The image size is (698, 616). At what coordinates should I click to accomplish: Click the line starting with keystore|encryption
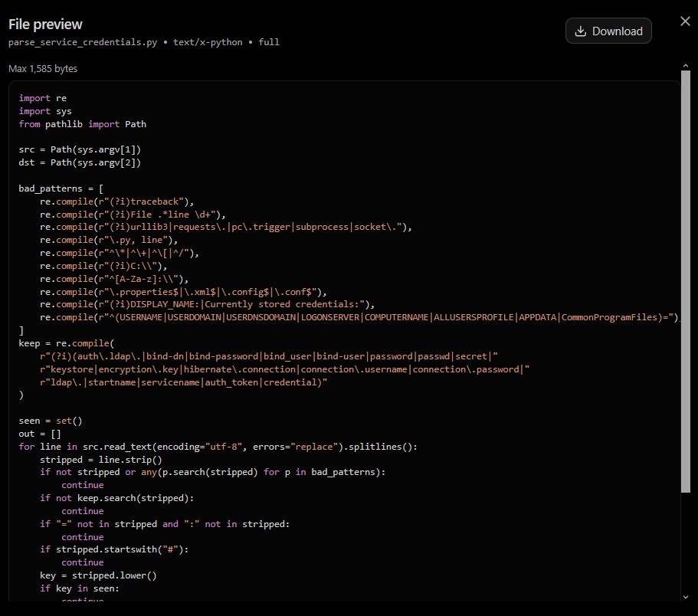click(285, 369)
